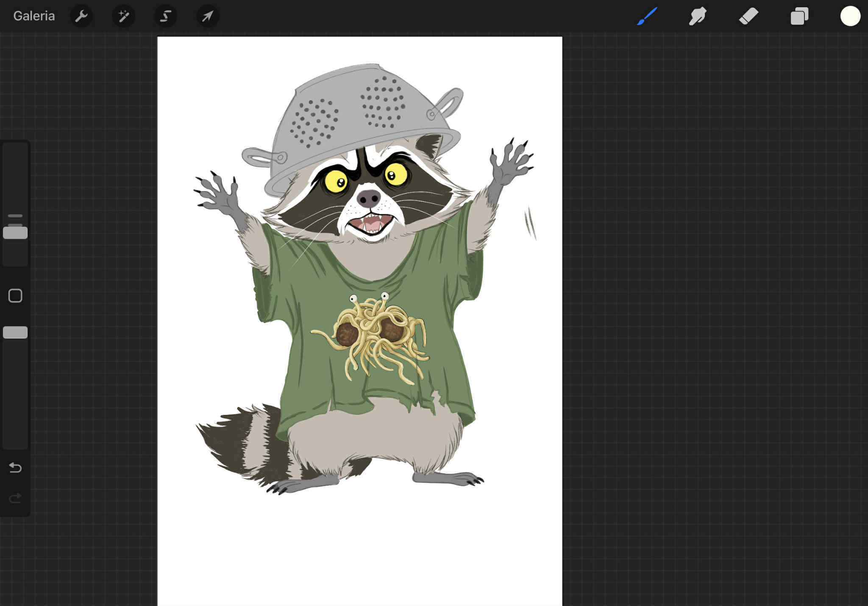This screenshot has height=606, width=868.
Task: Open the Actions wrench menu
Action: tap(81, 16)
